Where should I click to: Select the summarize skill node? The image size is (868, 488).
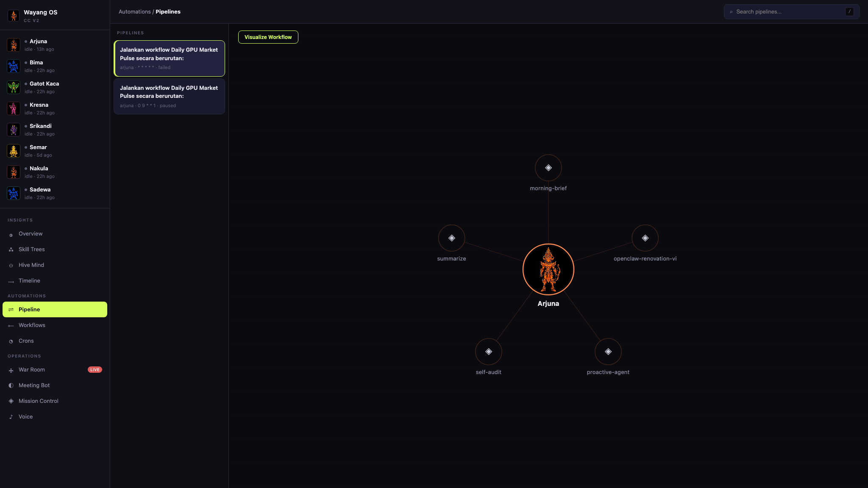pos(452,238)
